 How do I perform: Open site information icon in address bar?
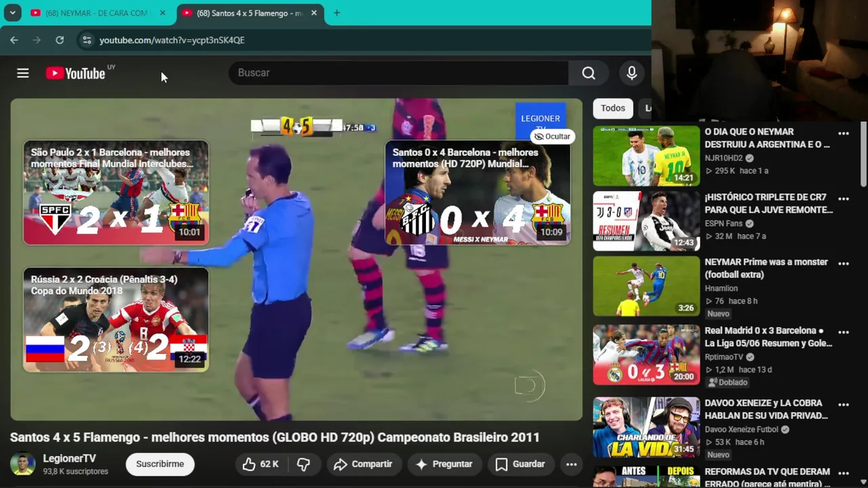(87, 40)
